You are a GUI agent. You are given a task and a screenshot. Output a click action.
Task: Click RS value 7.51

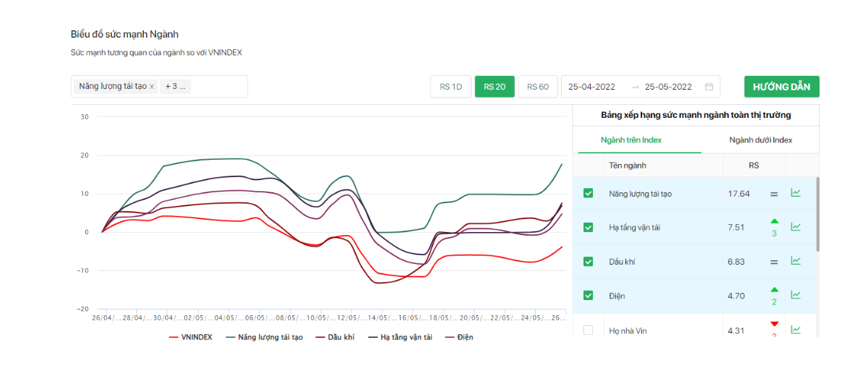coord(737,228)
